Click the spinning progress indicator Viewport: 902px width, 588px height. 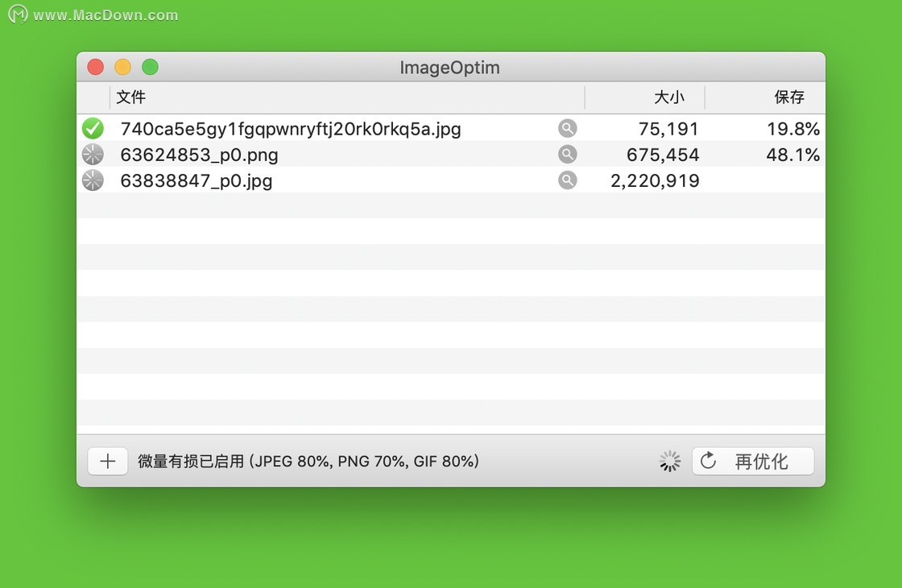669,461
